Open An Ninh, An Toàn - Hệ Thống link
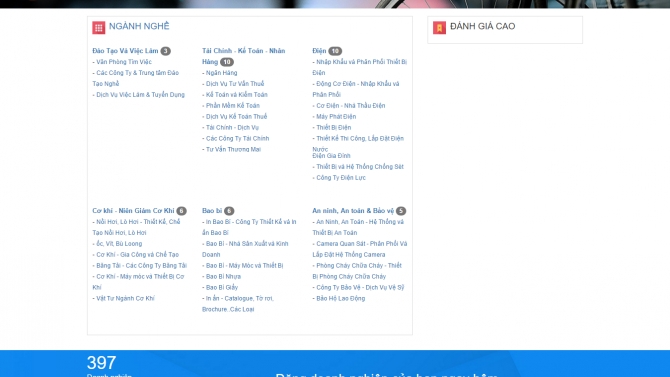Image resolution: width=670 pixels, height=377 pixels. coord(358,227)
